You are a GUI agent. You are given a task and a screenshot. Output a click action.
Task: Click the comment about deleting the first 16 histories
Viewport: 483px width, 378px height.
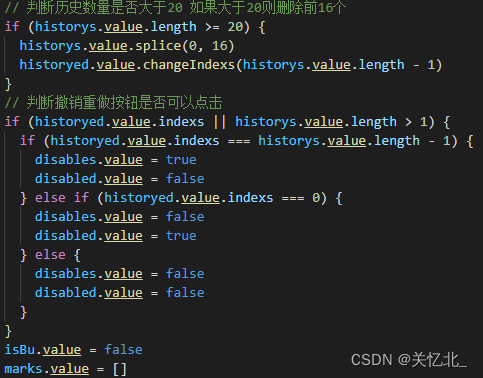(x=175, y=7)
